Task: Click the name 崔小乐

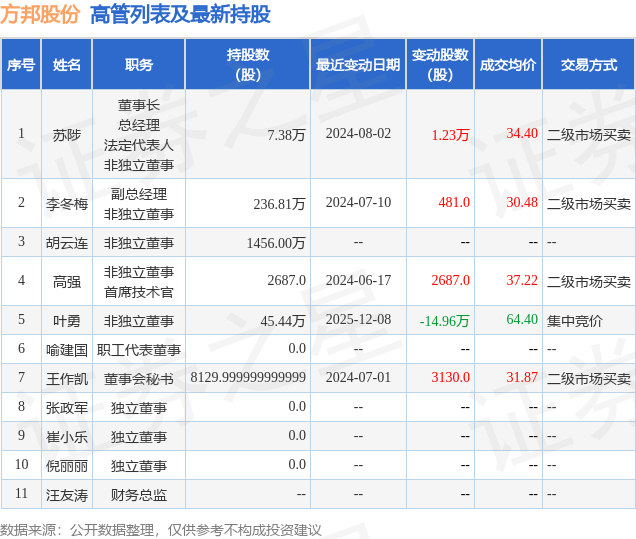Action: coord(67,437)
